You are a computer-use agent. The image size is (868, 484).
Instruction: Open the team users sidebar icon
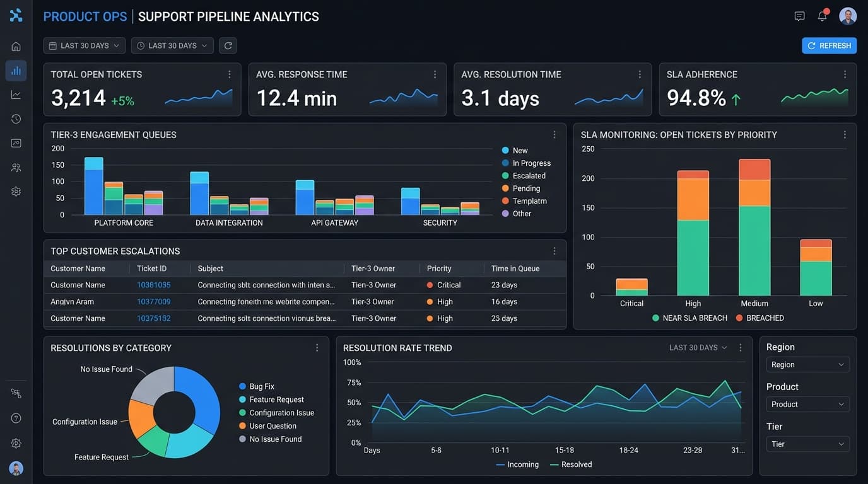coord(16,168)
